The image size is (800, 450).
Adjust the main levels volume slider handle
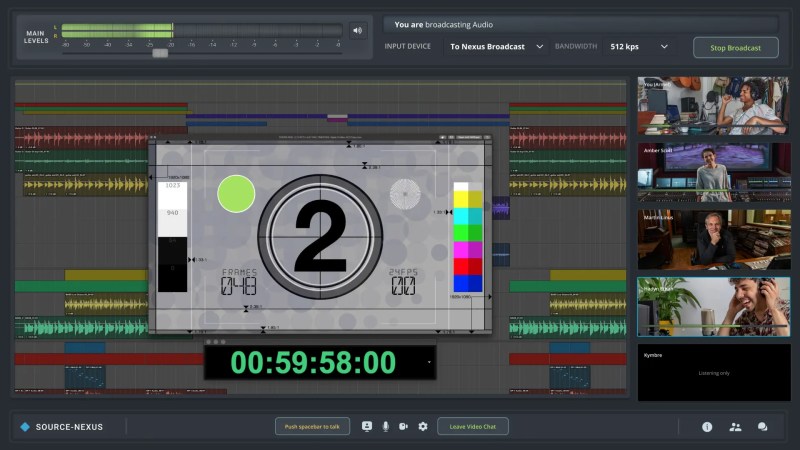tap(160, 53)
